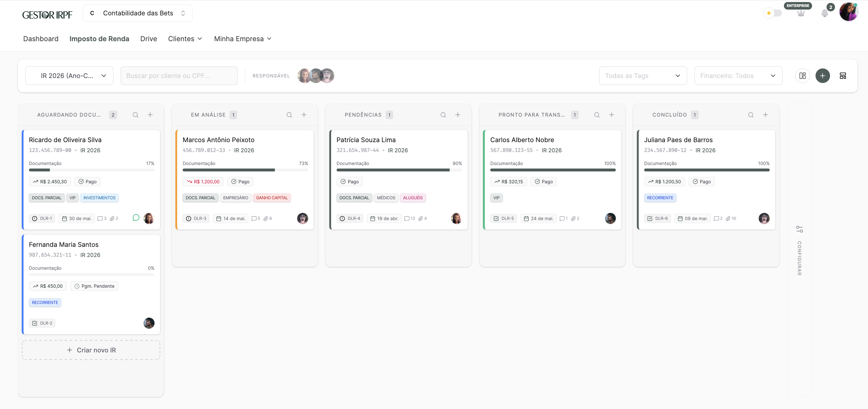This screenshot has width=868, height=409.
Task: Open Configurar sliders icon
Action: tap(800, 229)
